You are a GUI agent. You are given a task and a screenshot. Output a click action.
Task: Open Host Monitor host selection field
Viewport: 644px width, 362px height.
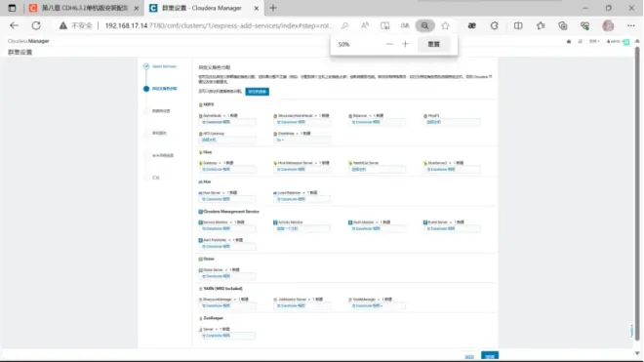377,228
